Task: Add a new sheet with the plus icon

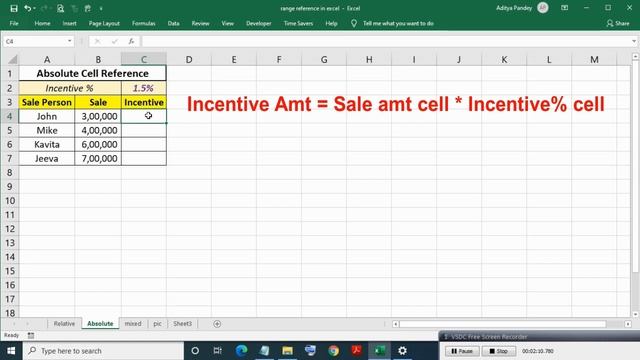Action: pyautogui.click(x=217, y=324)
